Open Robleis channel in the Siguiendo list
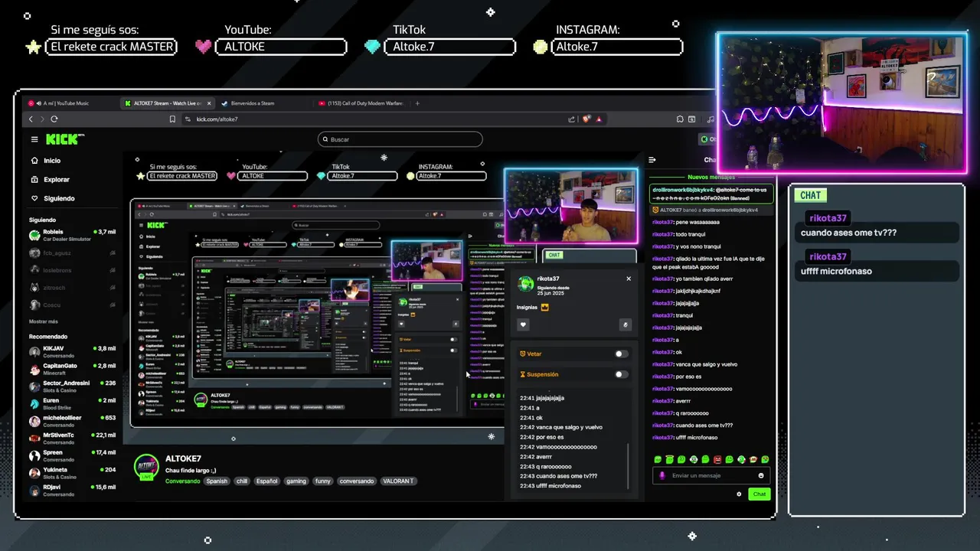The width and height of the screenshot is (980, 551). pyautogui.click(x=72, y=235)
